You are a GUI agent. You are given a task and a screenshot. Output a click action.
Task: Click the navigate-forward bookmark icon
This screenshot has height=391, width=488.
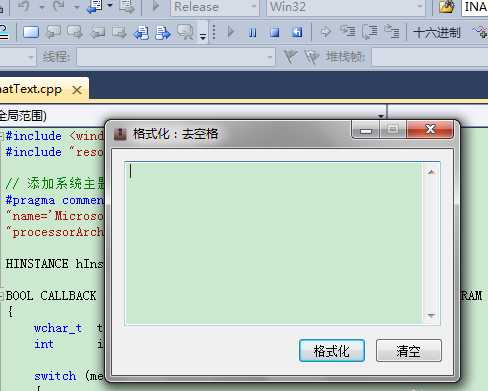click(x=163, y=33)
